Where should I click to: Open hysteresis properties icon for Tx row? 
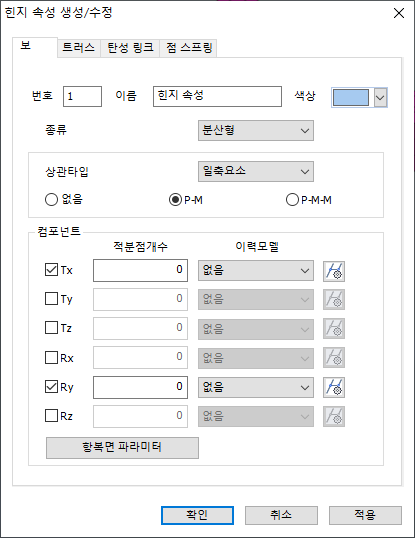(x=334, y=271)
